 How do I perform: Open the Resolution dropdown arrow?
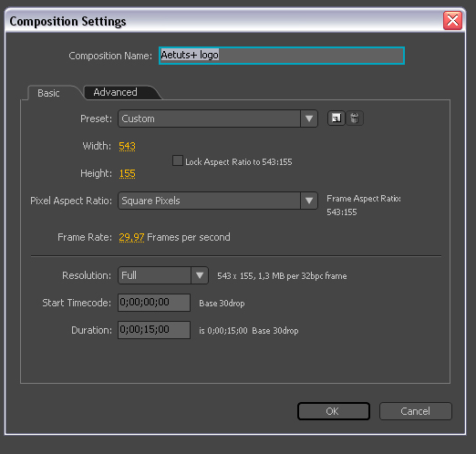click(200, 275)
